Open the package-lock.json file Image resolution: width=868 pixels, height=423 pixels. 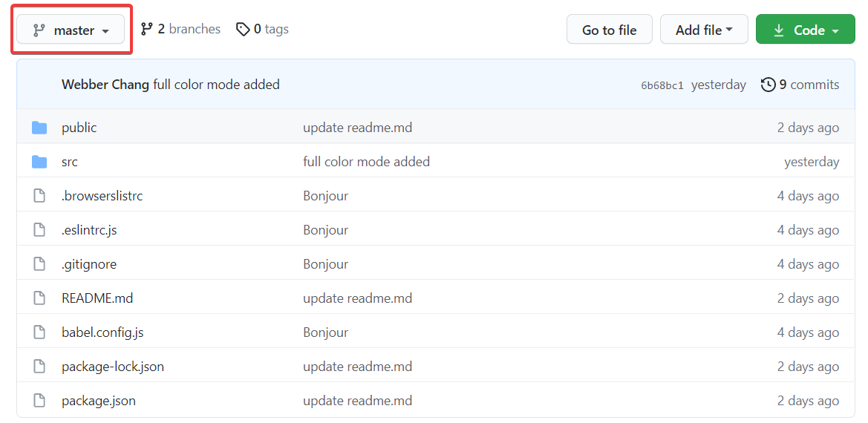coord(112,367)
